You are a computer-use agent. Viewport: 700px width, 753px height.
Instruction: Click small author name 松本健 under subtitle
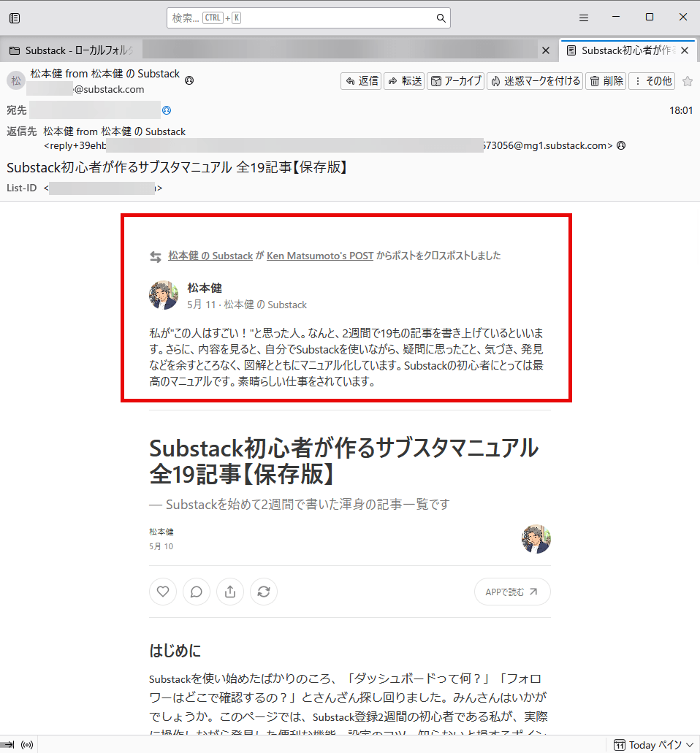[x=161, y=532]
